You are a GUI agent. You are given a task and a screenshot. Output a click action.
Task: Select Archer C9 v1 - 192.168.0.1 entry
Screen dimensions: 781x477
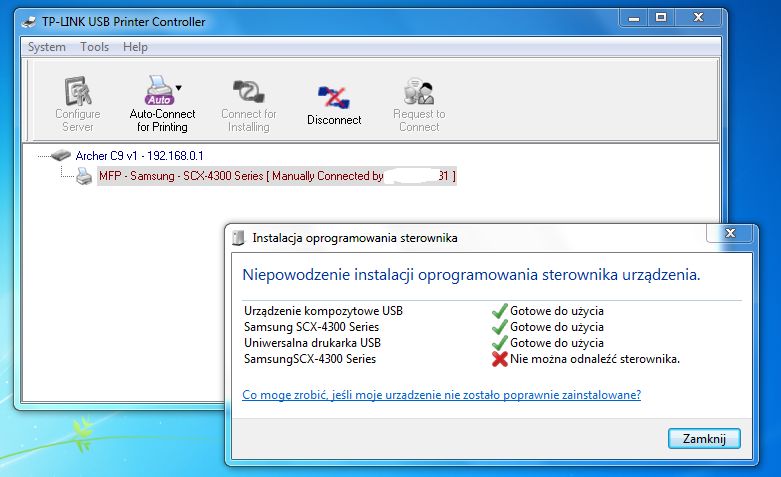139,156
